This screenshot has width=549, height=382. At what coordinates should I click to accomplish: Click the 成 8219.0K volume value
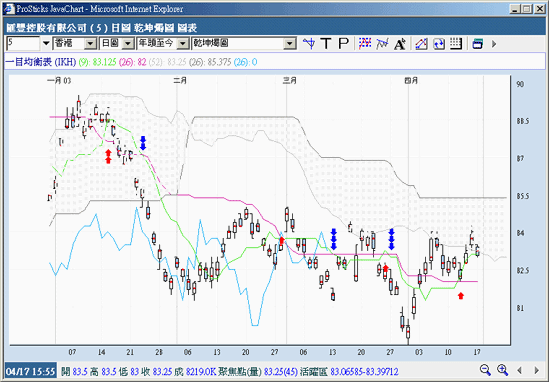196,371
